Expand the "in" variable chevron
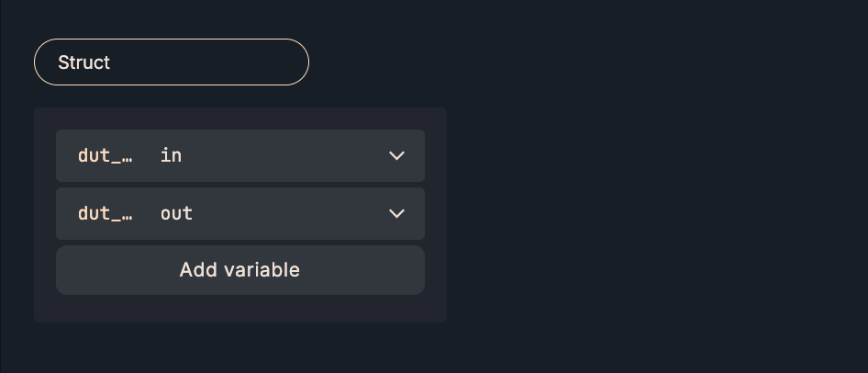The image size is (868, 373). 396,156
